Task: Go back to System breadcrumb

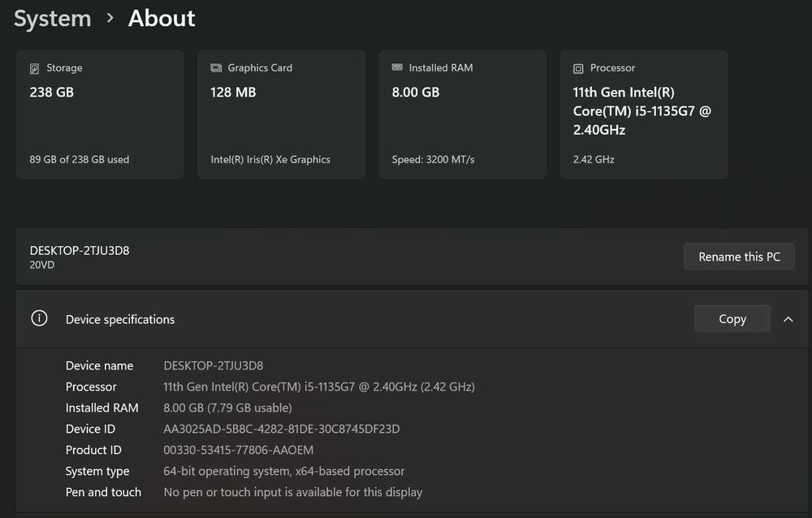Action: point(53,18)
